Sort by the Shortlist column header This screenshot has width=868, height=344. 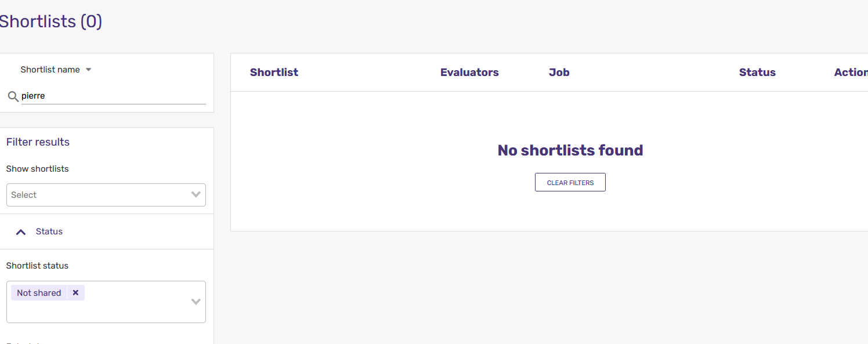[x=274, y=73]
